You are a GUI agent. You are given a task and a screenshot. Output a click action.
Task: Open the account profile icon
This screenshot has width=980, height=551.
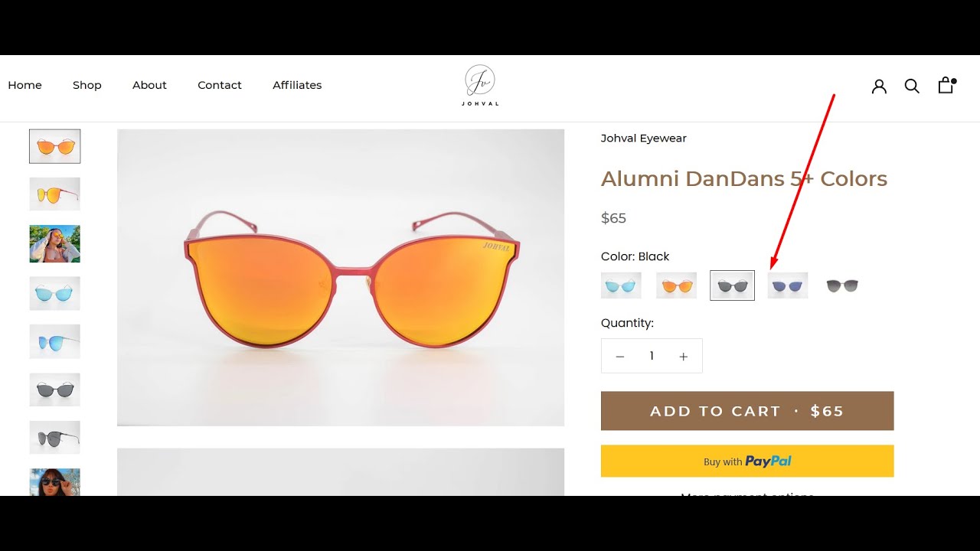coord(879,86)
